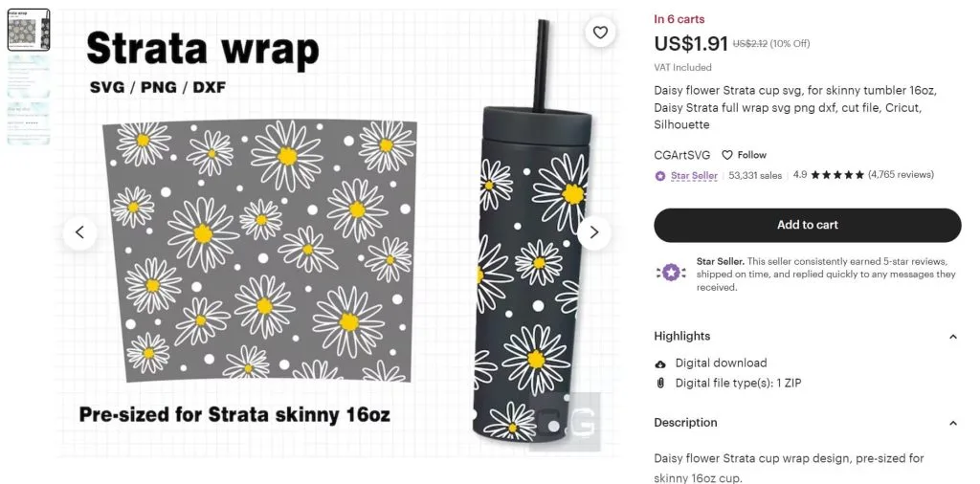Favorite the item with the heart icon

point(600,33)
